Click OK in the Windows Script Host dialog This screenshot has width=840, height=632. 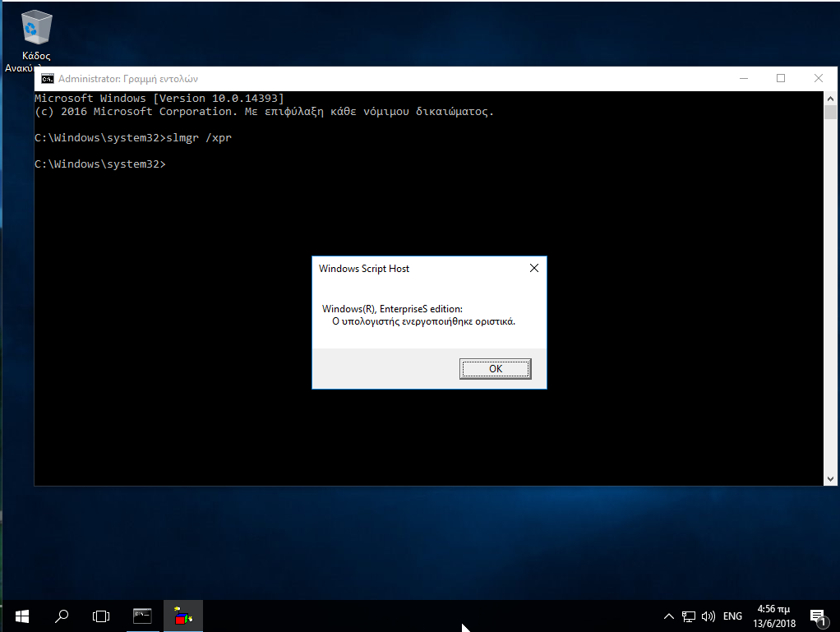click(495, 368)
